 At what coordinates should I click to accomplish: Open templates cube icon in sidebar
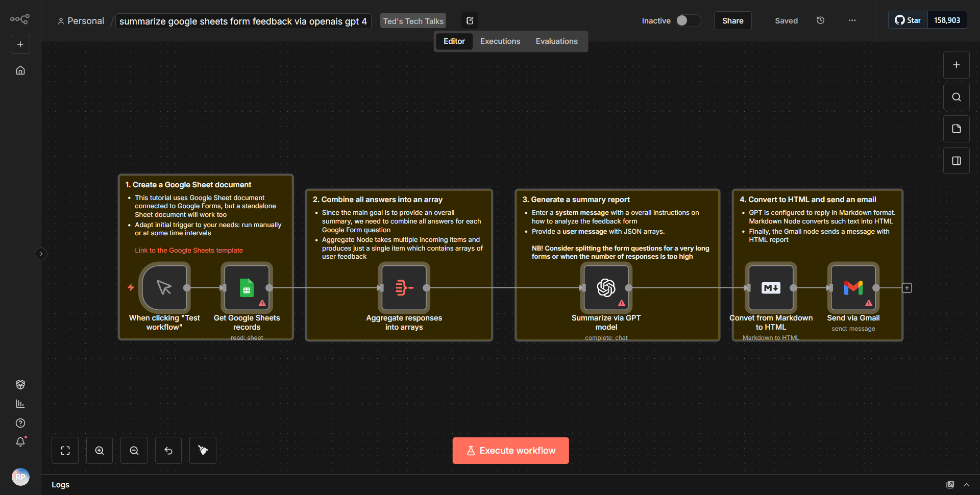[20, 385]
